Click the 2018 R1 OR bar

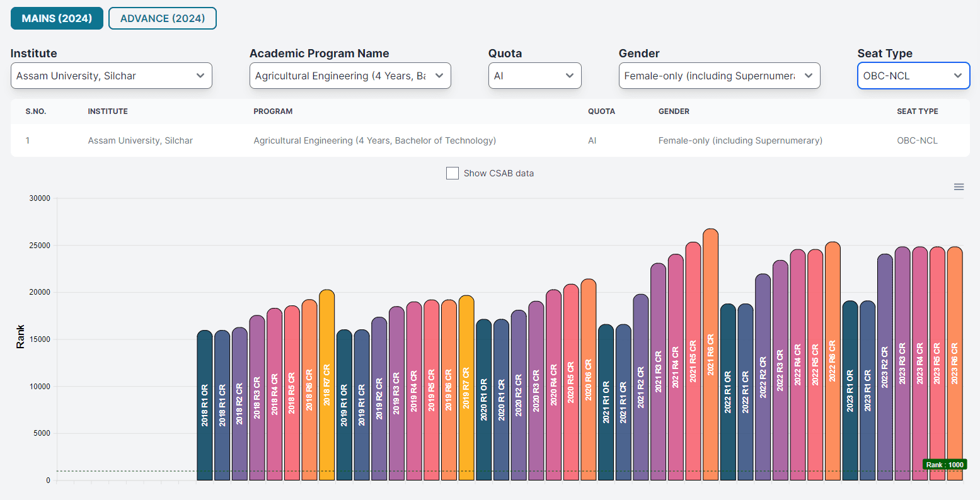tap(205, 405)
